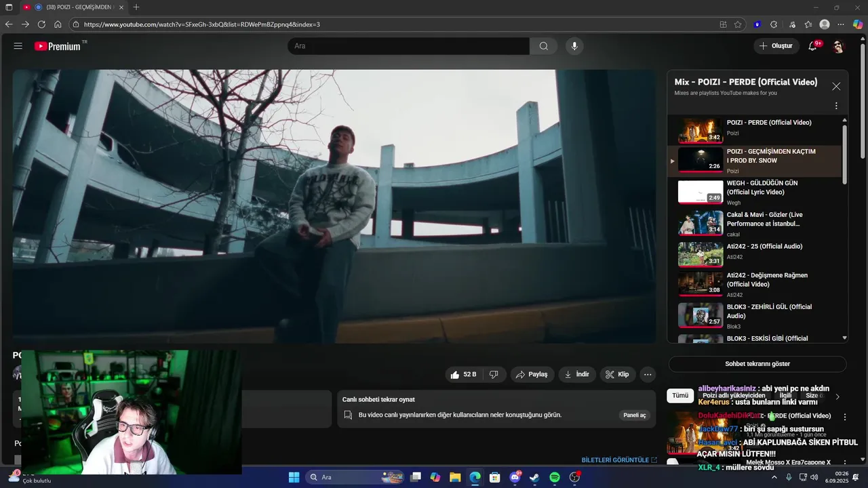Show more filter chips with right chevron
The width and height of the screenshot is (868, 488).
pyautogui.click(x=837, y=396)
